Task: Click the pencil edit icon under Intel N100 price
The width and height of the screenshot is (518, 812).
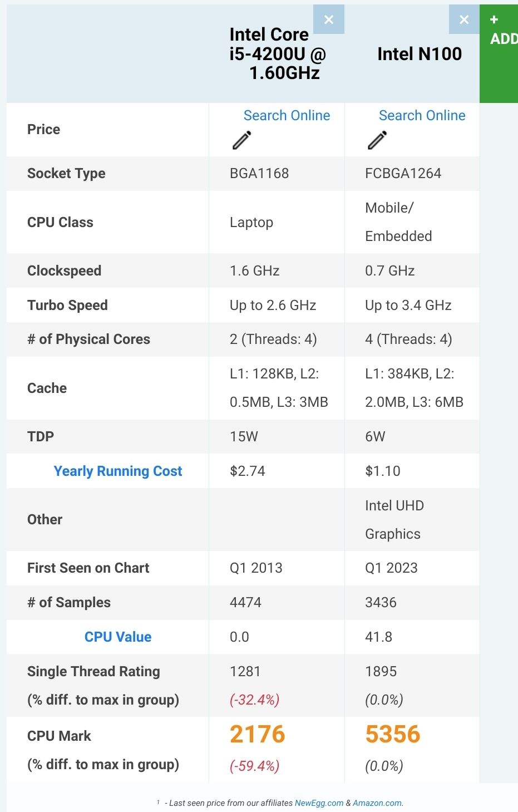Action: pos(377,139)
